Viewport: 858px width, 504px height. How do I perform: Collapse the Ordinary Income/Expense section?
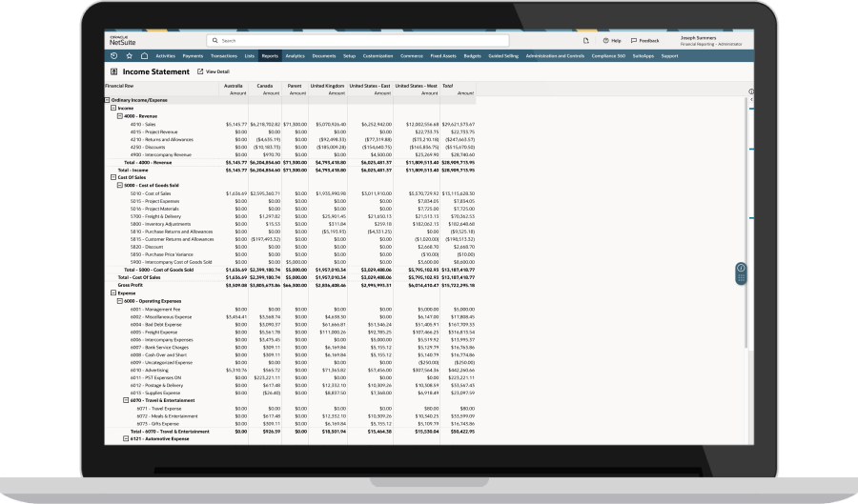108,100
